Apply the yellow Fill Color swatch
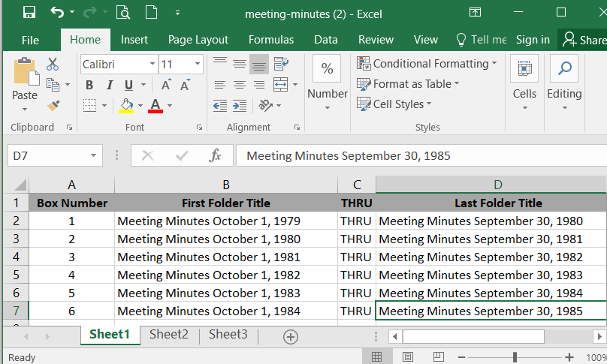 [126, 105]
